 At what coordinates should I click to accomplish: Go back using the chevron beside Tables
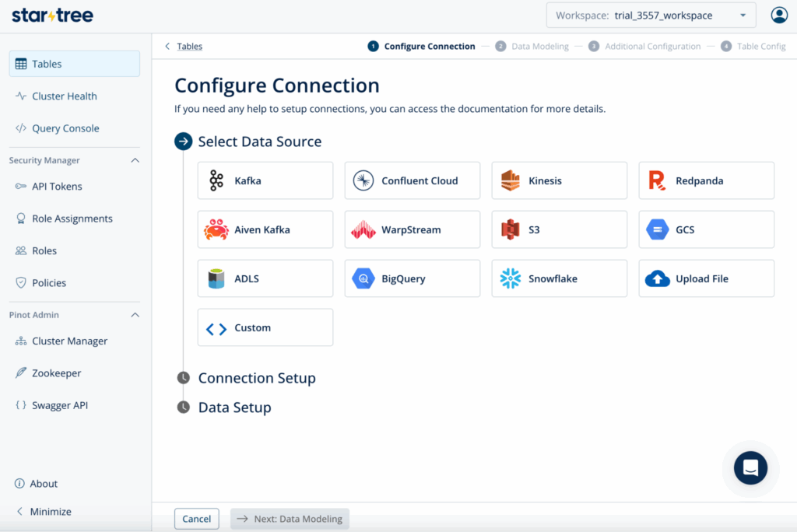(168, 46)
